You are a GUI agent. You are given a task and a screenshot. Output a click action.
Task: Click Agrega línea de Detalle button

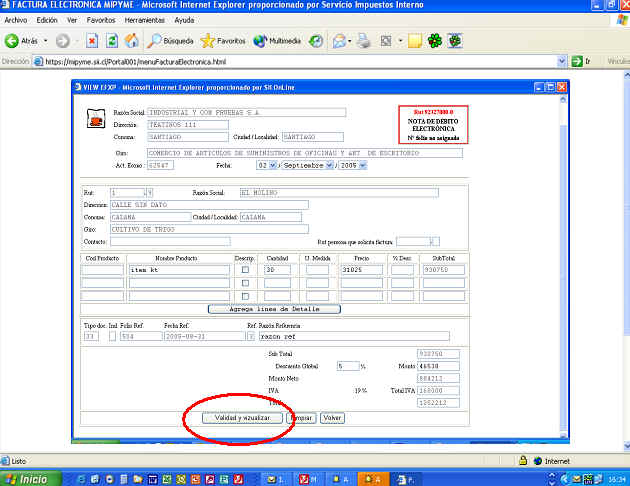tap(274, 309)
